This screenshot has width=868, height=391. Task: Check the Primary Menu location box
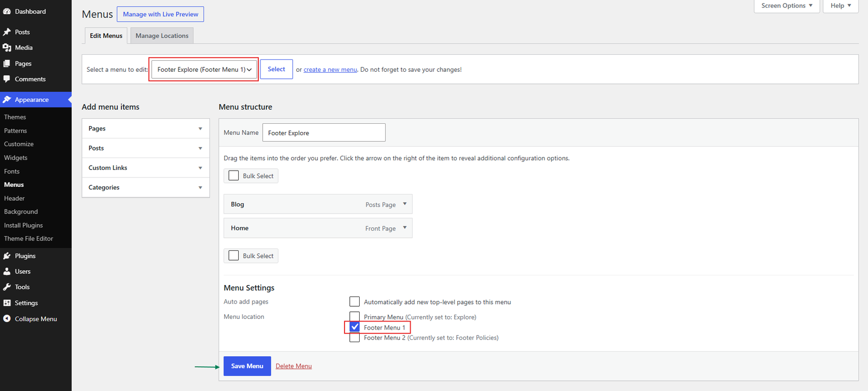click(355, 316)
